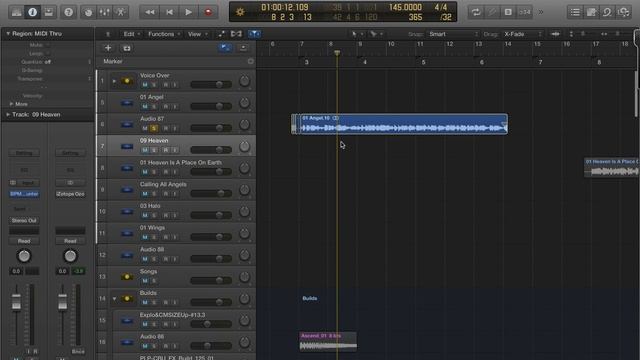Open the iZotope Ozone plugin slot
The height and width of the screenshot is (360, 640).
coord(70,194)
